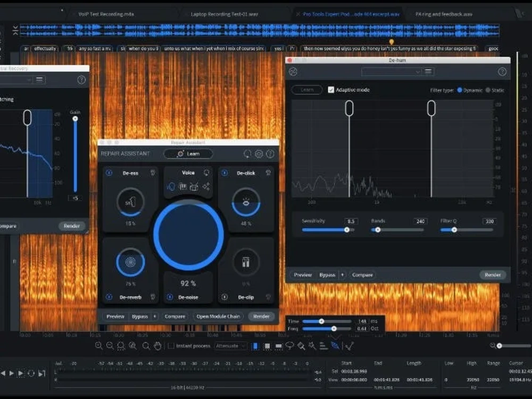Viewport: 532px width, 399px height.
Task: Click Render in Spectral Recovery window
Action: [72, 226]
